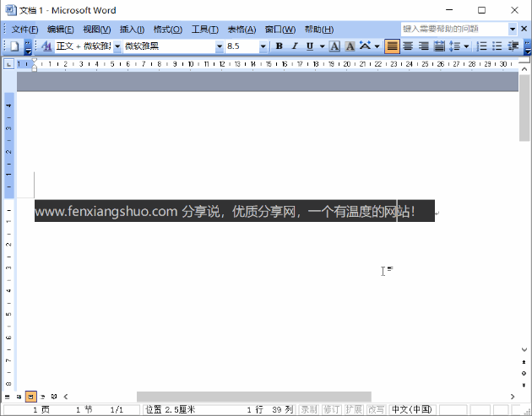
Task: Open the Character Scaling dropdown arrow
Action: (377, 46)
